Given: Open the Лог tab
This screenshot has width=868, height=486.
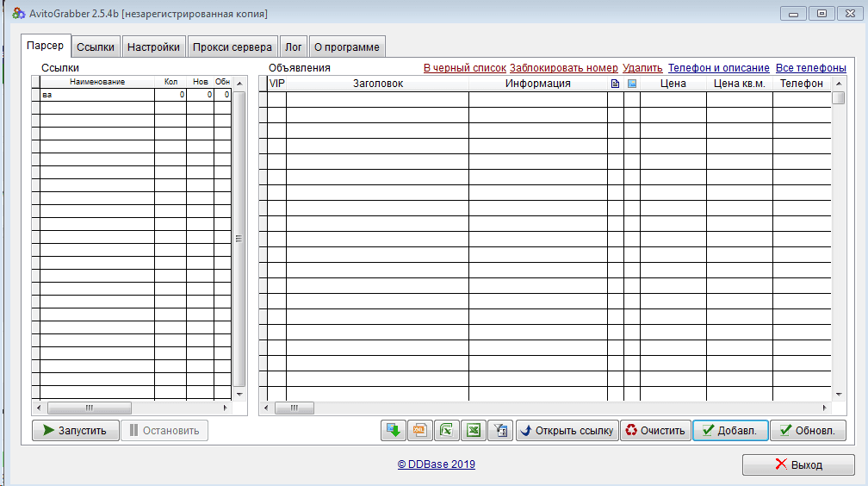Looking at the screenshot, I should (x=293, y=47).
